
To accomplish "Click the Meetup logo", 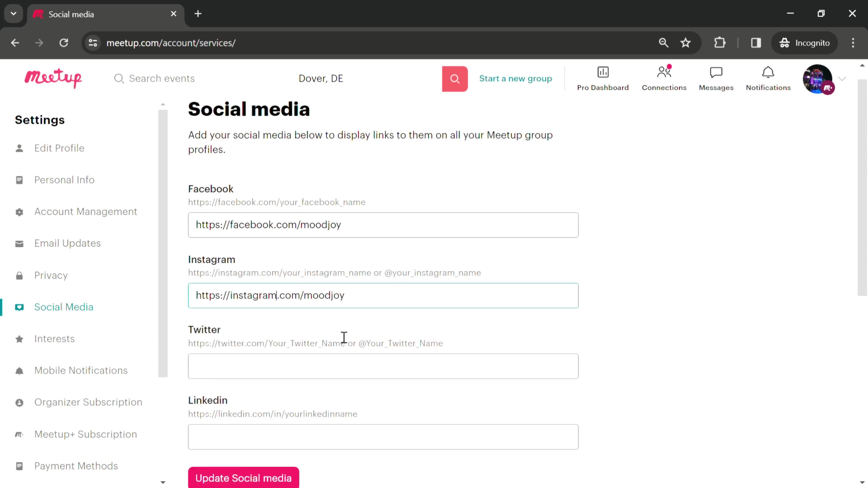I will click(53, 78).
